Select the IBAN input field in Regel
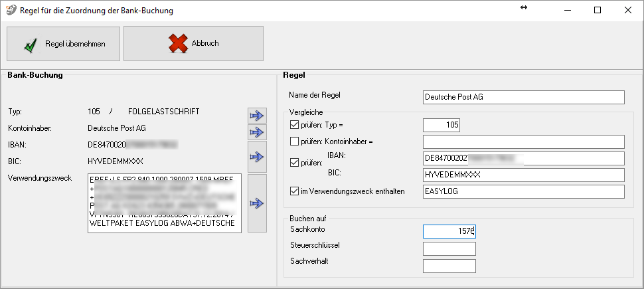The width and height of the screenshot is (644, 289). (523, 158)
